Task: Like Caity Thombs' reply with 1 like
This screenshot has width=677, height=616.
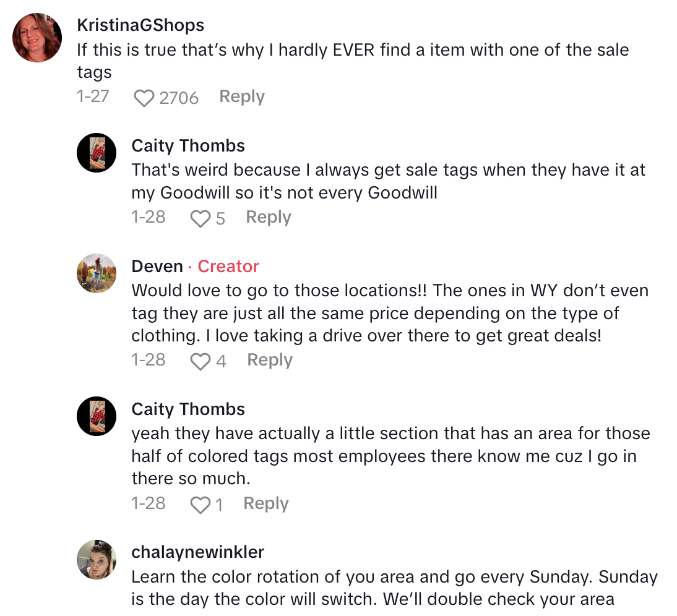Action: pos(200,505)
